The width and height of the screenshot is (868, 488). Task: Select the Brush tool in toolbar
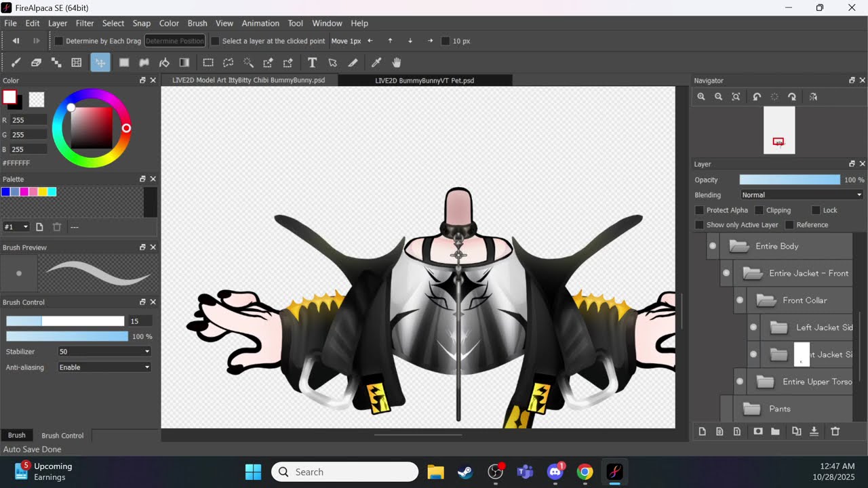pos(16,62)
